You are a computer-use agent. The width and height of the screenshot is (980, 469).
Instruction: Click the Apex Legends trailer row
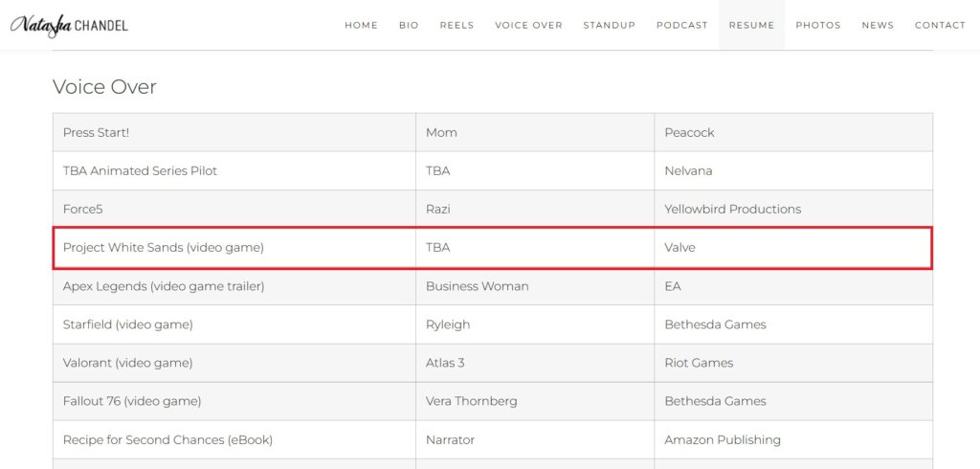[x=493, y=286]
